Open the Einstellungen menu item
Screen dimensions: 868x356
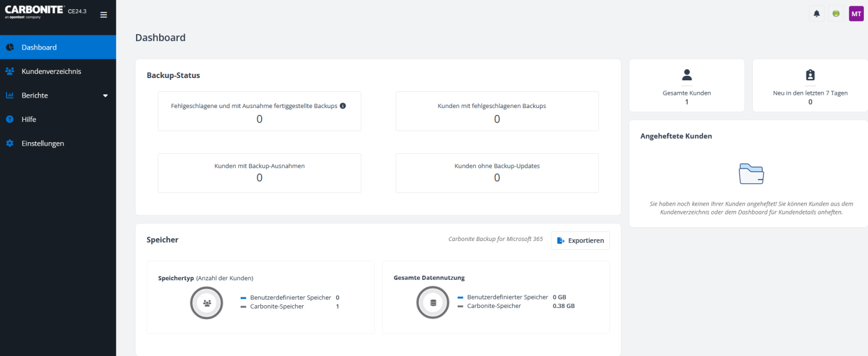coord(43,143)
